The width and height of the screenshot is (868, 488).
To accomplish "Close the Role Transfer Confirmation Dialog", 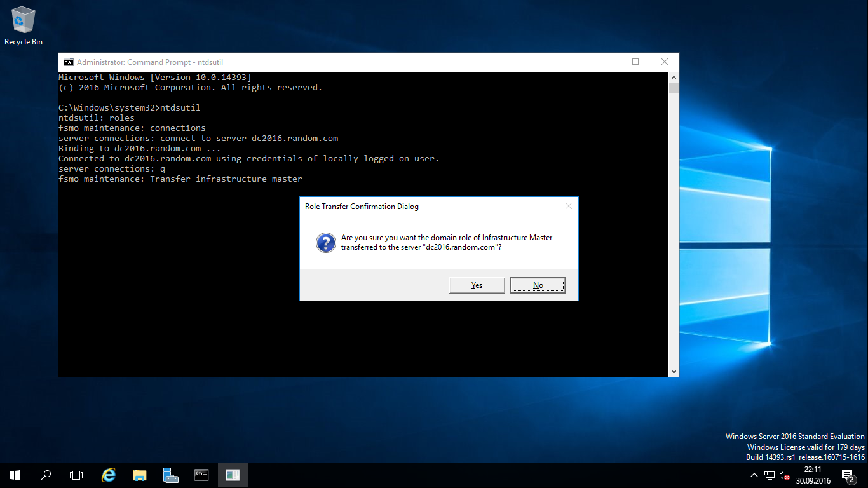I will (x=568, y=206).
